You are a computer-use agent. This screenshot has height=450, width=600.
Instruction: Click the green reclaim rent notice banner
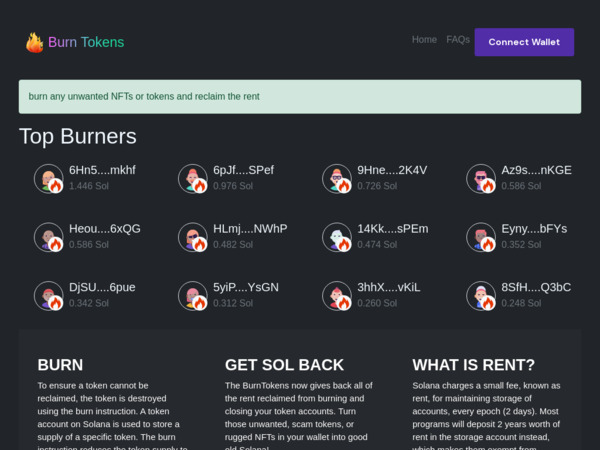click(x=300, y=97)
